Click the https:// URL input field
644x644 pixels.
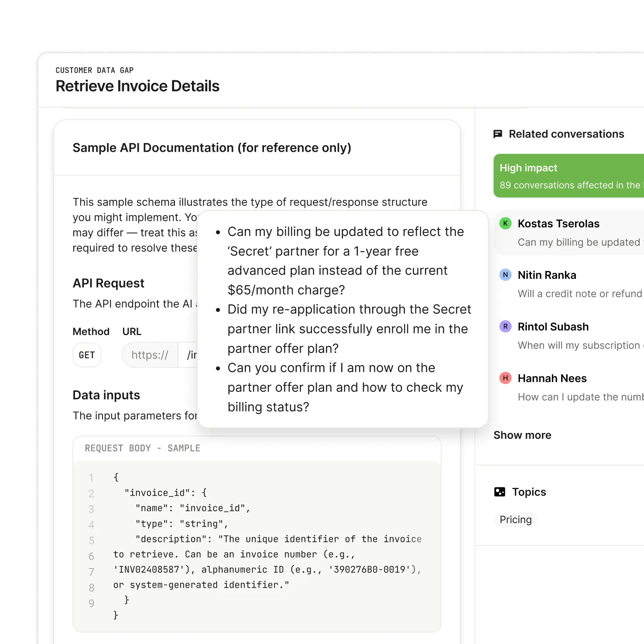[x=150, y=355]
